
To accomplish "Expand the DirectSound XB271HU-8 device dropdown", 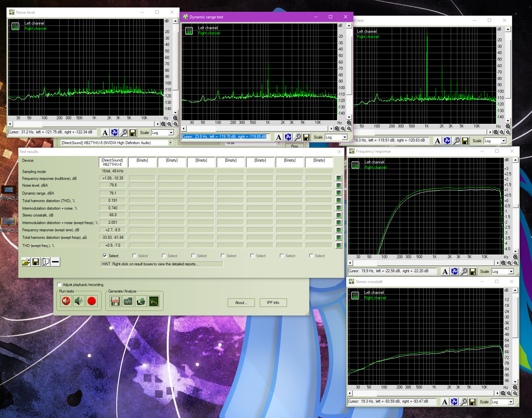I will coord(170,143).
